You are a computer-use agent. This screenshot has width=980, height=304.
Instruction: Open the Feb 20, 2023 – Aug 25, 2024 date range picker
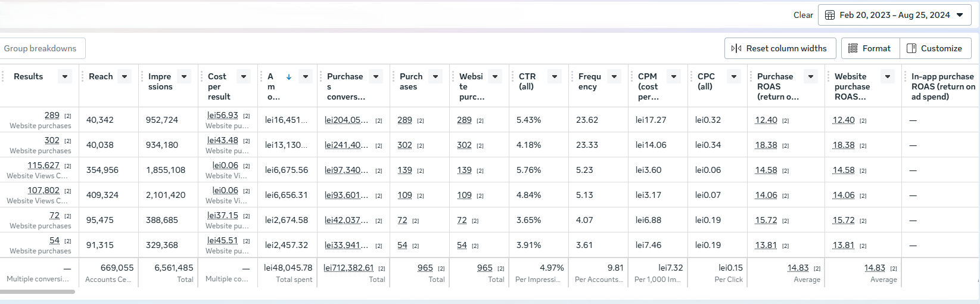pyautogui.click(x=894, y=15)
